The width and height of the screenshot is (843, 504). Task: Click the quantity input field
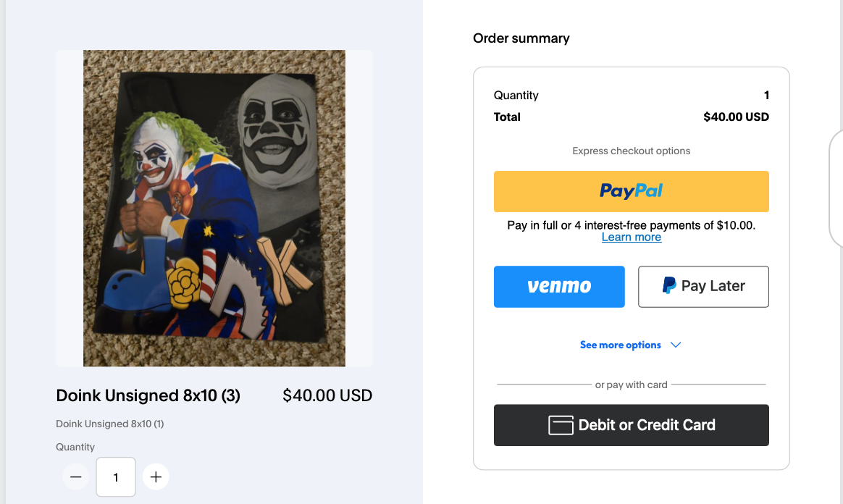point(116,476)
